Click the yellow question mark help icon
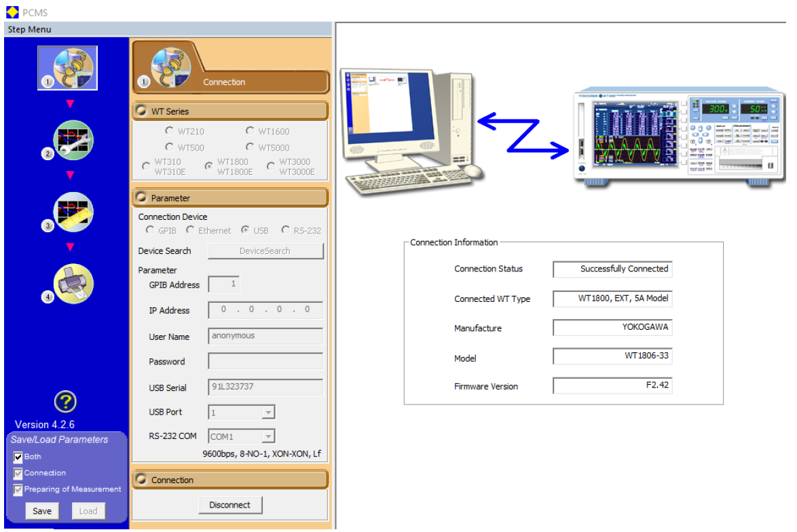Image resolution: width=797 pixels, height=532 pixels. 65,402
